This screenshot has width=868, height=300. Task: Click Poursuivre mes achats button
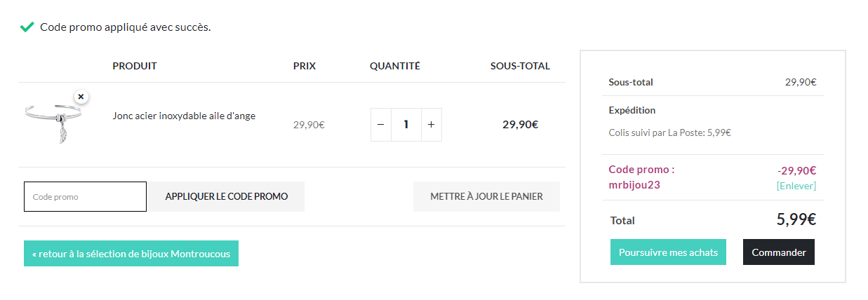668,252
